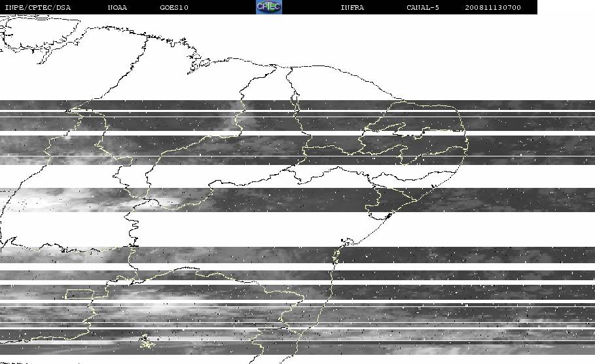This screenshot has height=364, width=595.
Task: Click the NOAA label in the header
Action: [117, 7]
